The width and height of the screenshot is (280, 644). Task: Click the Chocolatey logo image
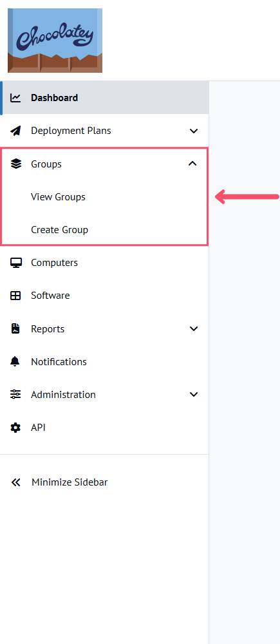point(55,40)
